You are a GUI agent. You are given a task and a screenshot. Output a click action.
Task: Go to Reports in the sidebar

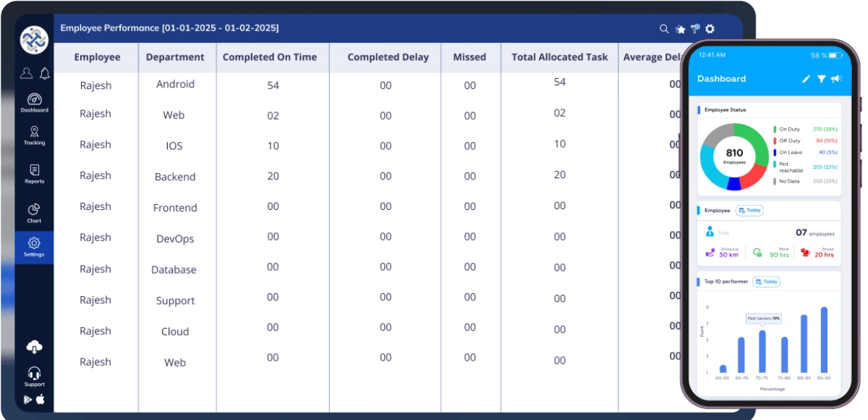click(x=34, y=174)
